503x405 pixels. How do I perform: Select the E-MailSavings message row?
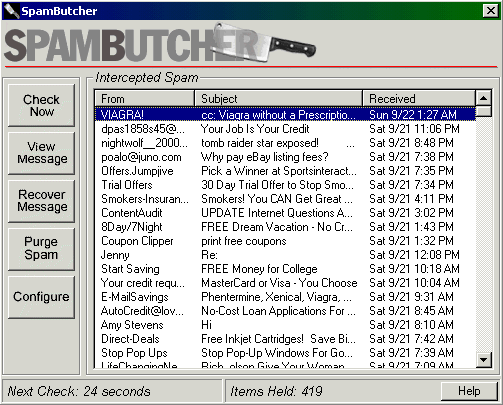285,297
